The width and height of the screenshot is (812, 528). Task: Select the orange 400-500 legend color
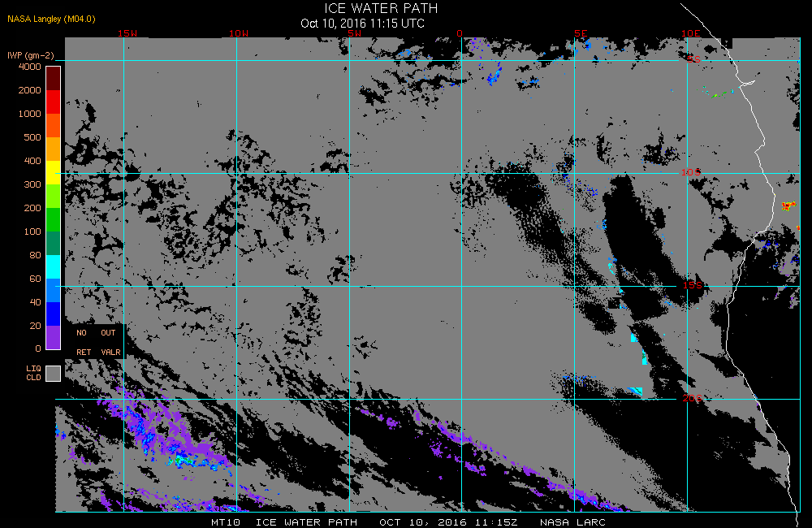(54, 149)
